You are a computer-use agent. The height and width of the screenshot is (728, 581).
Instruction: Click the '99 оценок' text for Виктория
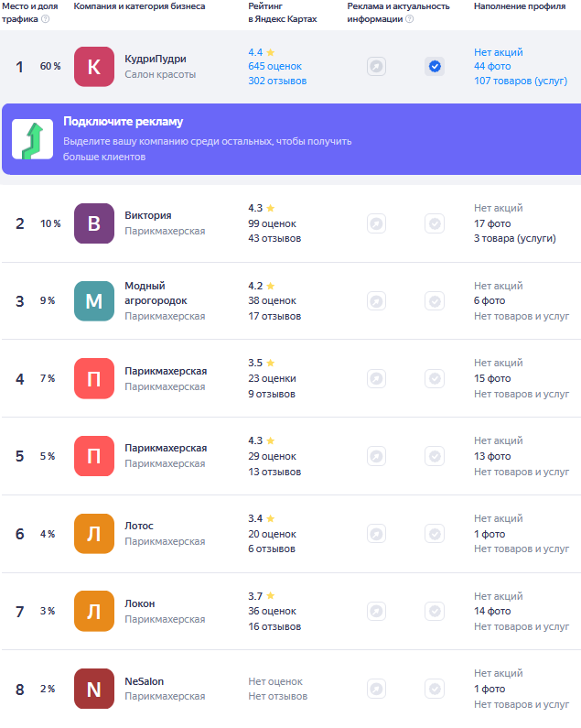pos(272,223)
